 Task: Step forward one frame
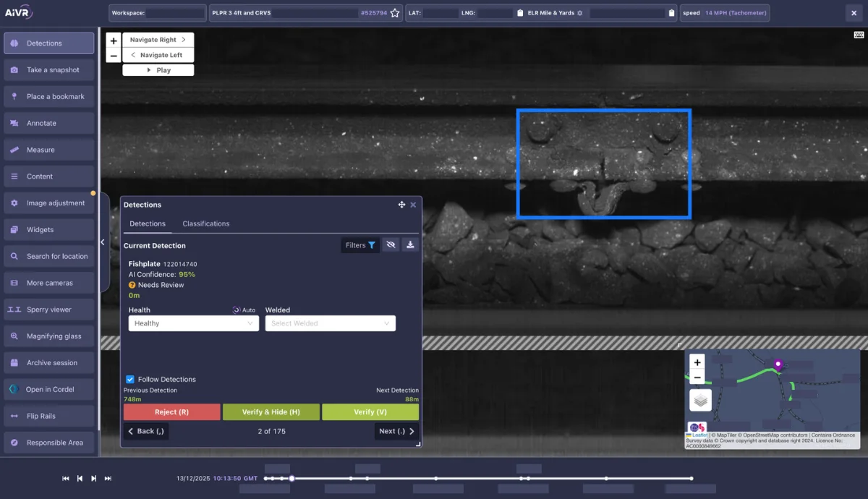pyautogui.click(x=94, y=478)
